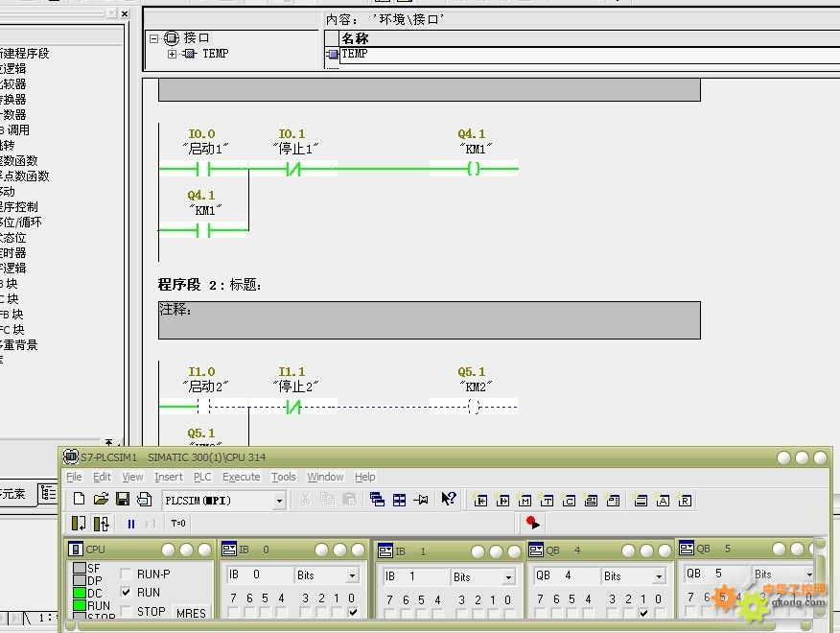
Task: Click the CPU sub-window title icon
Action: [x=76, y=549]
